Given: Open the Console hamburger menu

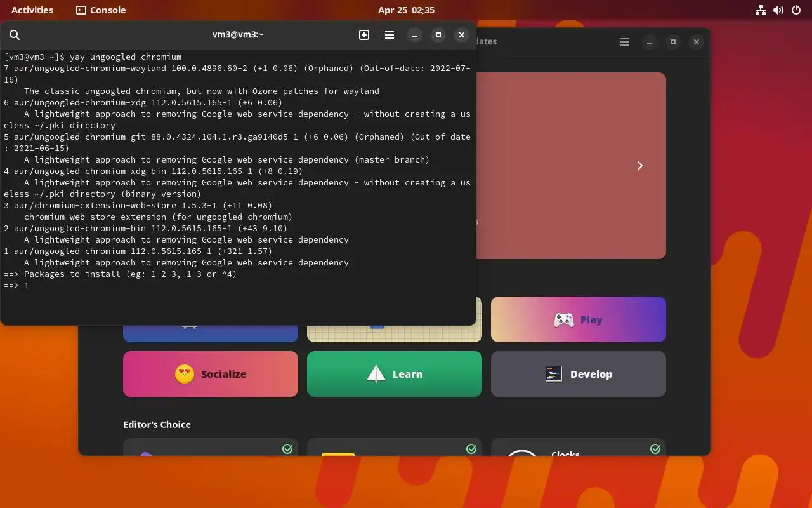Looking at the screenshot, I should (x=390, y=35).
